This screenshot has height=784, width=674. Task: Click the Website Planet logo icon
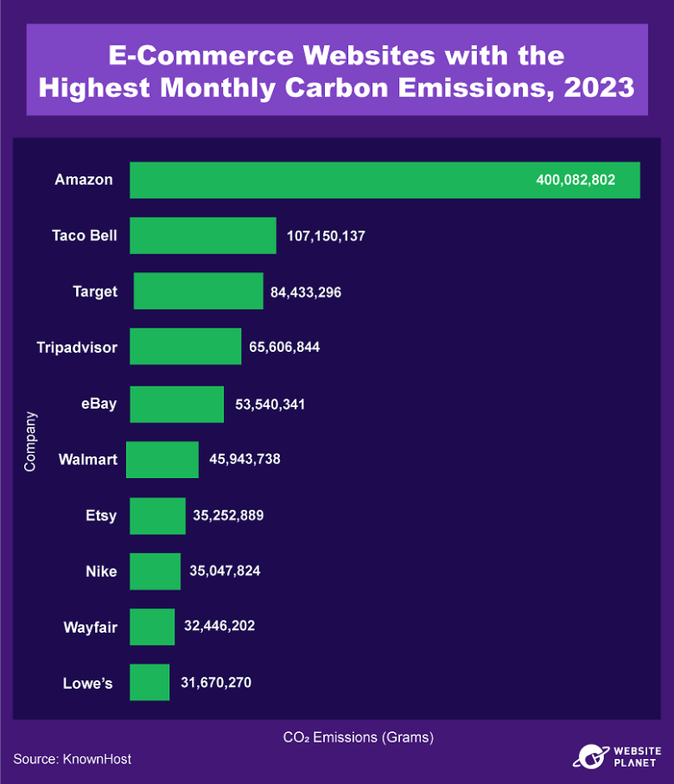pos(590,756)
